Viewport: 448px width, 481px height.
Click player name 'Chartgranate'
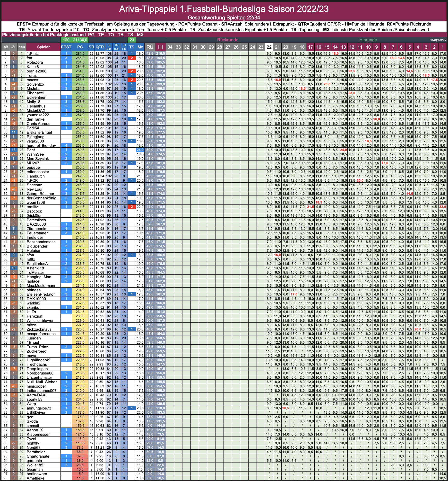[38, 456]
